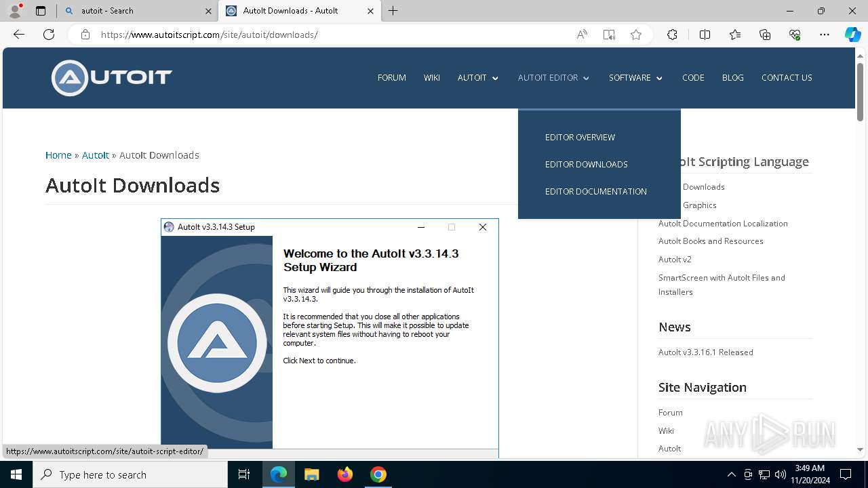This screenshot has width=868, height=488.
Task: Launch Google Chrome from taskbar
Action: [378, 474]
